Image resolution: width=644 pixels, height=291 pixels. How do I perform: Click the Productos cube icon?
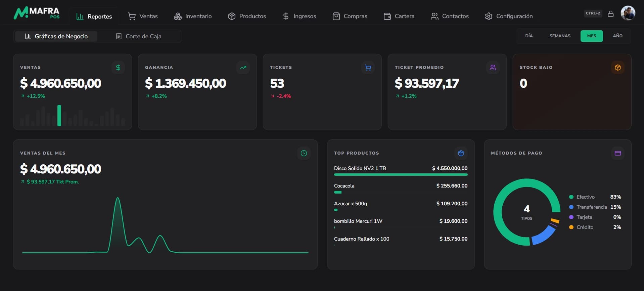(x=232, y=16)
